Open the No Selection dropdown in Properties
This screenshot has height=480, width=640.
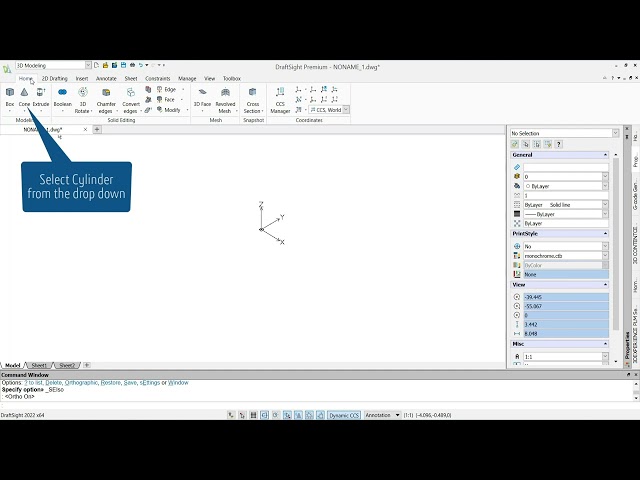[616, 133]
